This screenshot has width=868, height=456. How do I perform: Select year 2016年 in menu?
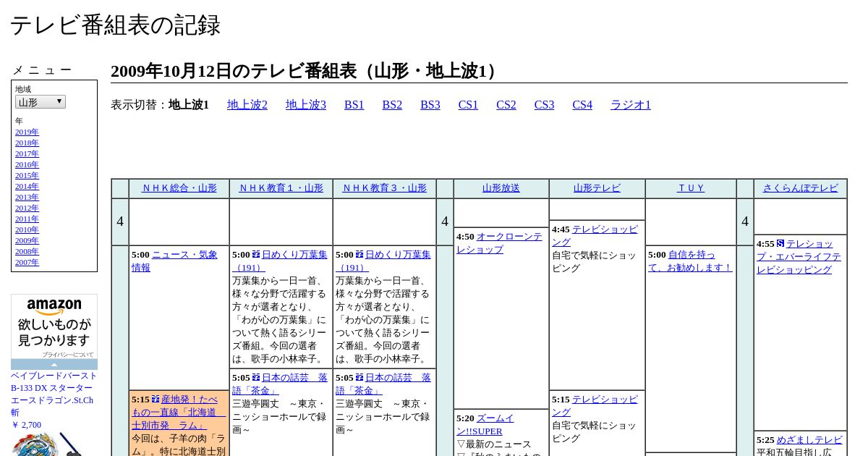pyautogui.click(x=27, y=165)
